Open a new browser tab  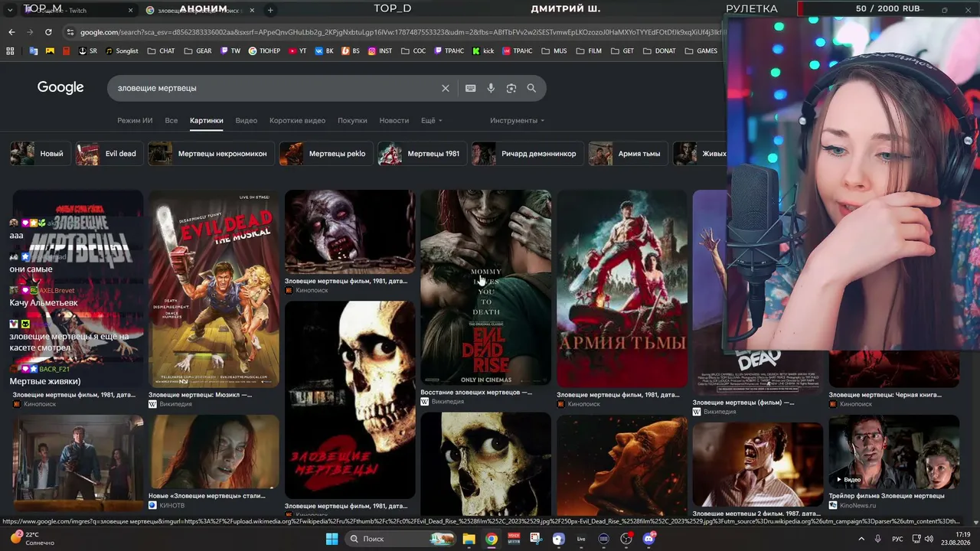[270, 11]
